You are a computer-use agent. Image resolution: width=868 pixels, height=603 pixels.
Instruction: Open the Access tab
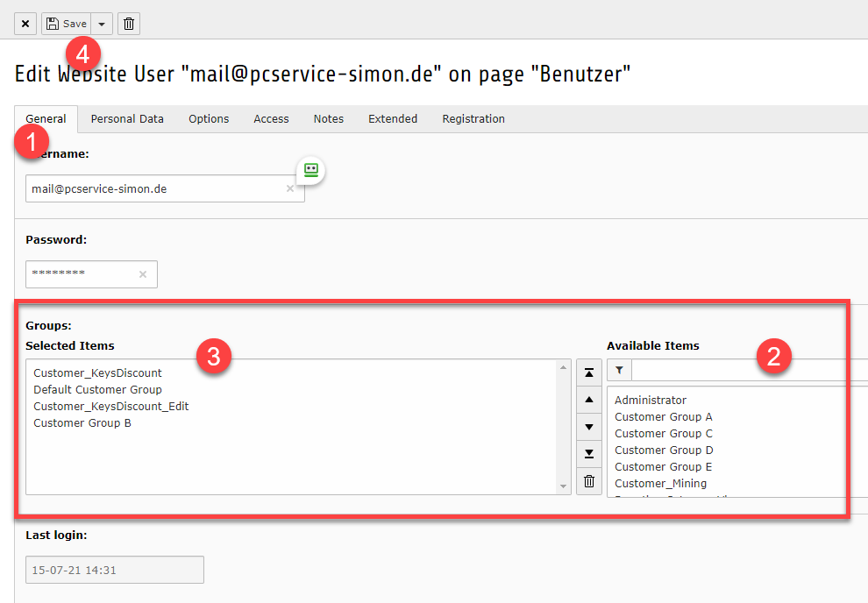(271, 119)
